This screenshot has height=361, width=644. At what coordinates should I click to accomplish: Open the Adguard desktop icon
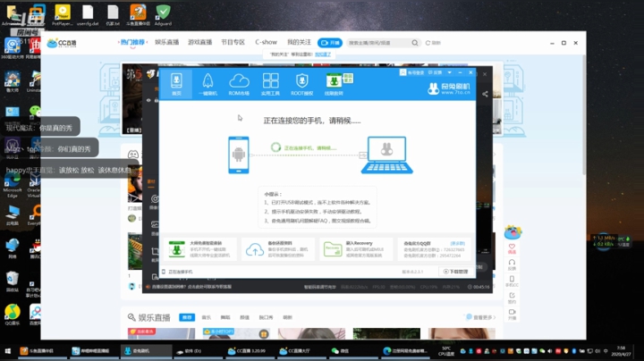[x=163, y=15]
